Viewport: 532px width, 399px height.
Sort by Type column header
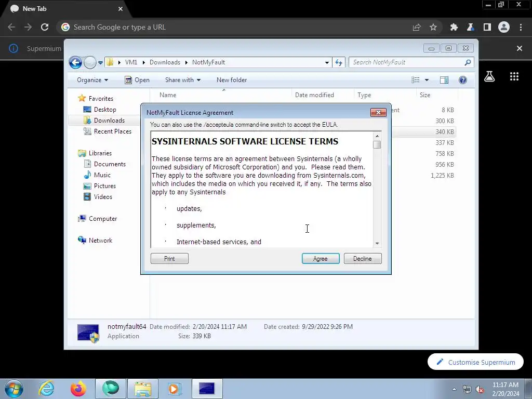[x=385, y=95]
